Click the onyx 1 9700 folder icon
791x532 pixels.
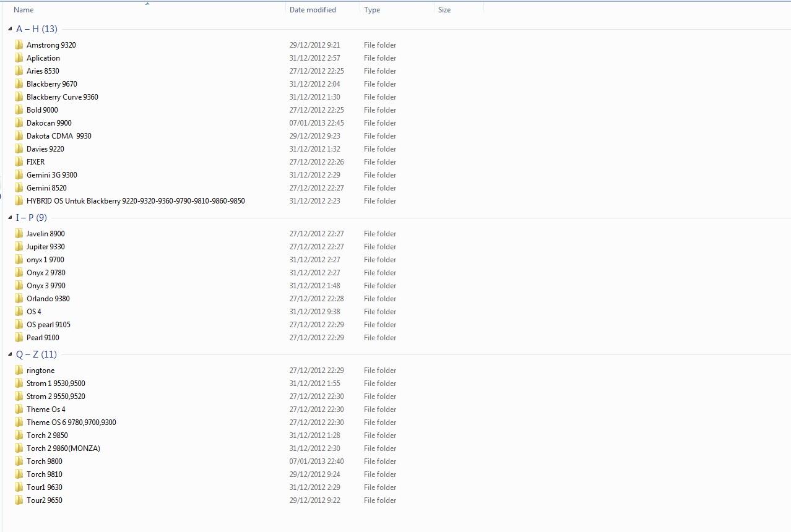pos(19,260)
